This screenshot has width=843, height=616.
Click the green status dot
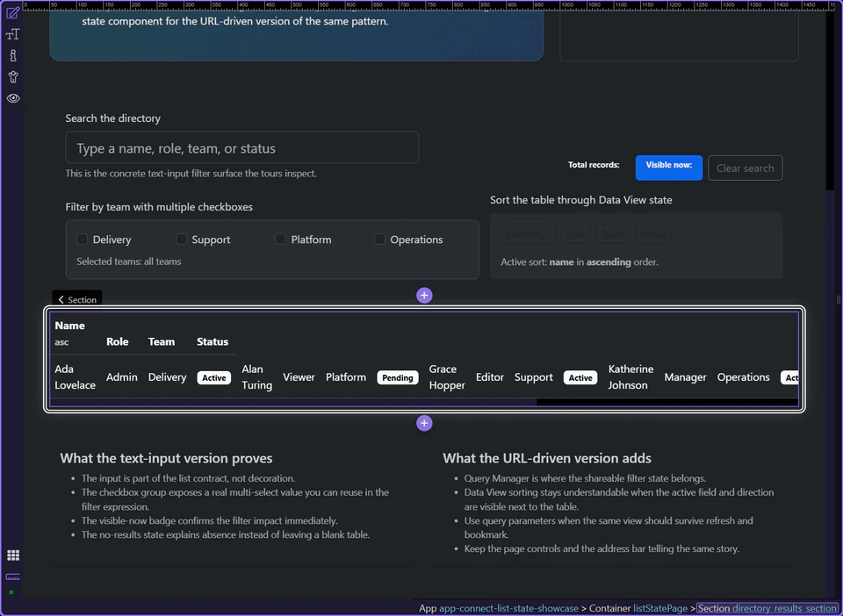pos(11,592)
